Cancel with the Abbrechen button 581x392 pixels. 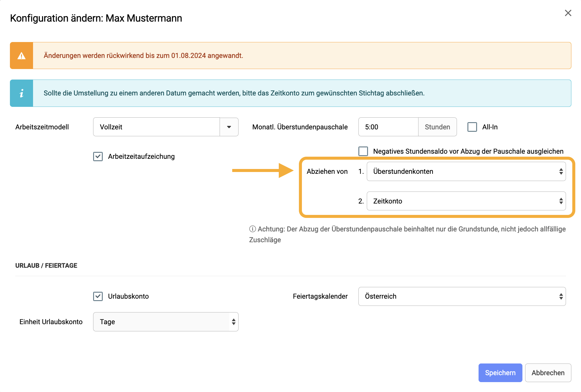[x=548, y=373]
